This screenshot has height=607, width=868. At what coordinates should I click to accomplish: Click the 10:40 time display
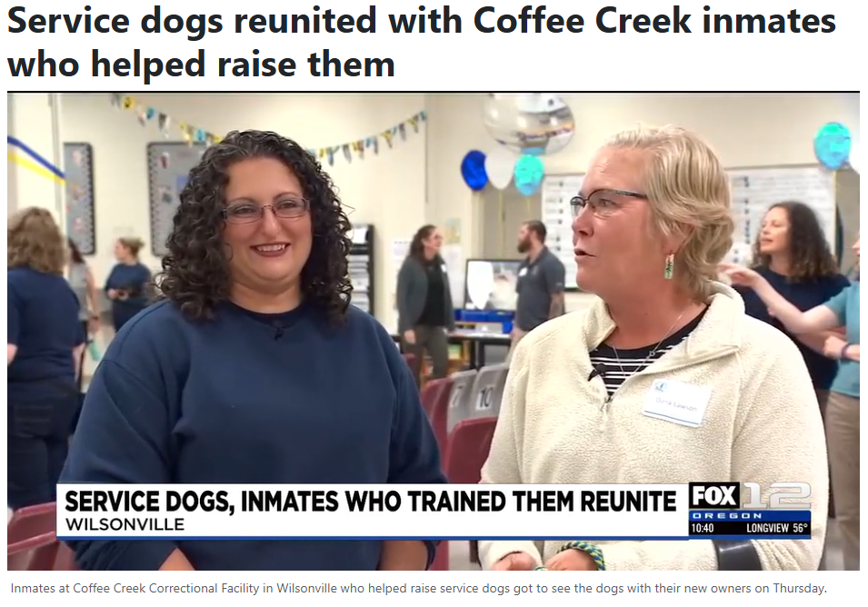(703, 528)
